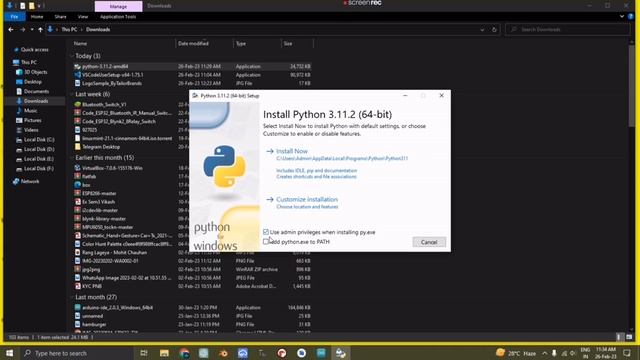640x360 pixels.
Task: Click microphone icon in system tray
Action: 554,353
